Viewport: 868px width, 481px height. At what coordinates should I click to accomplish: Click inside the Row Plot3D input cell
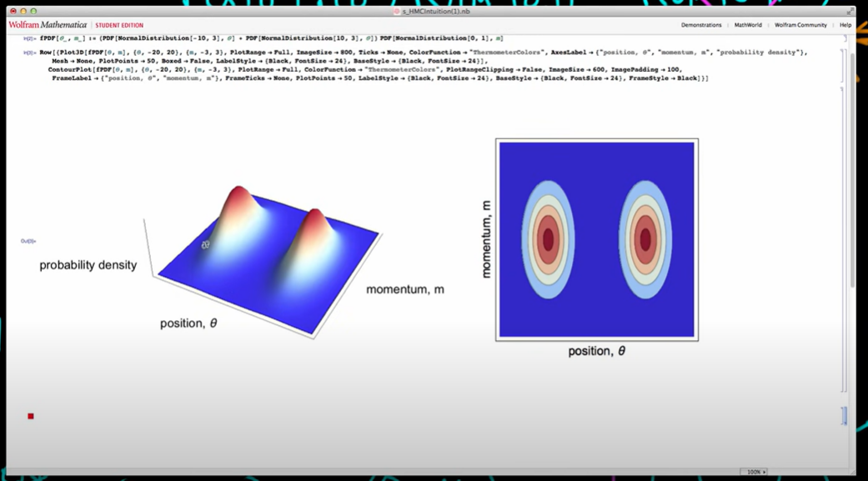tap(424, 65)
